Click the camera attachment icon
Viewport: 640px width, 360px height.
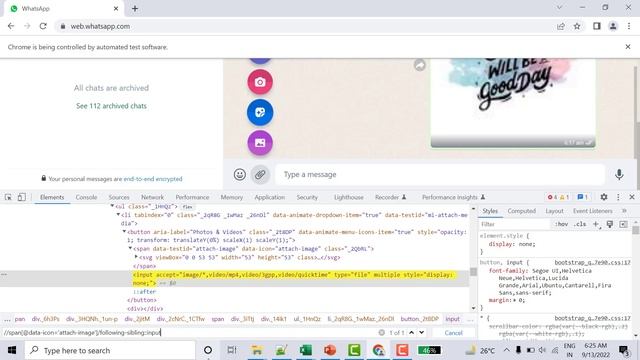point(260,82)
